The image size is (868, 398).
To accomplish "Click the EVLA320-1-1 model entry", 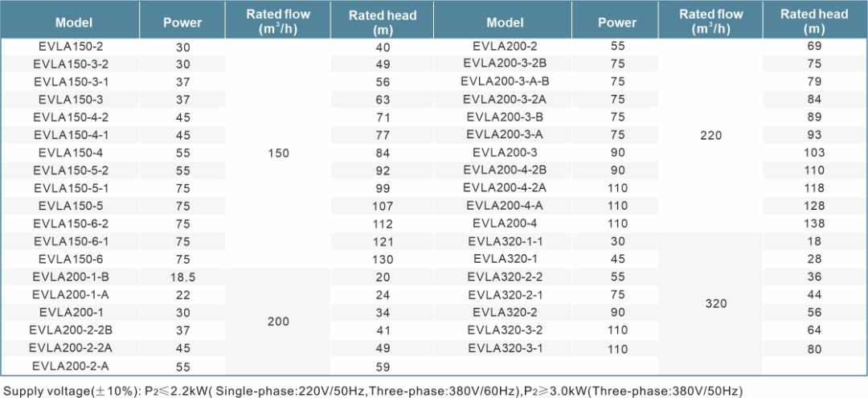I will pyautogui.click(x=505, y=241).
